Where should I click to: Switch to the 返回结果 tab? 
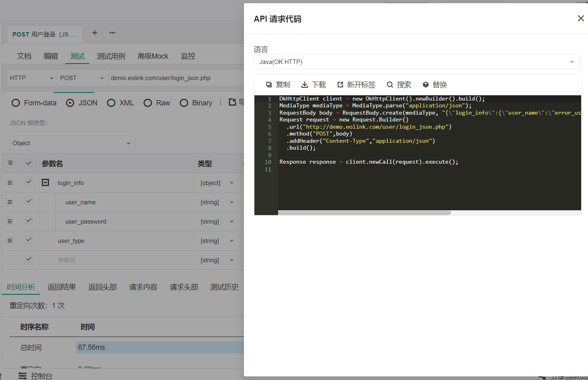(62, 287)
